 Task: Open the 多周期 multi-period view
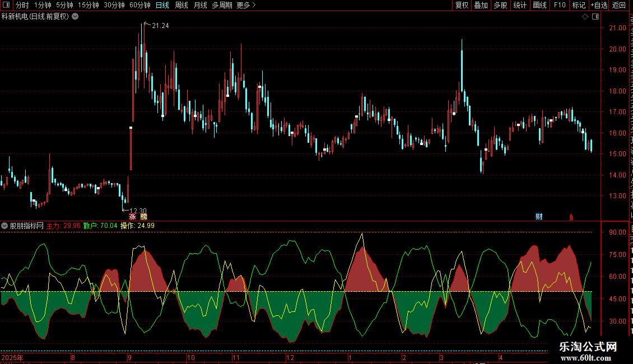pos(222,5)
